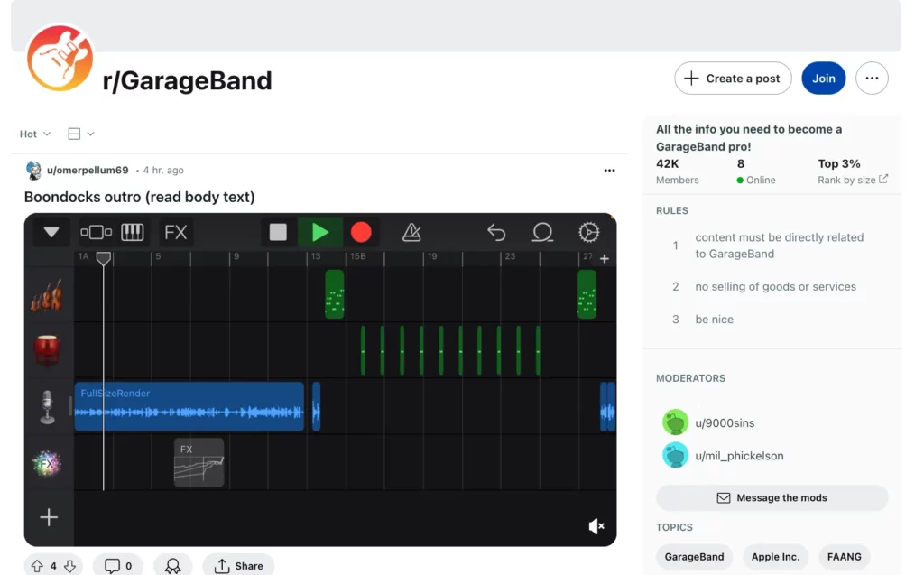Select the microphone audio track
The width and height of the screenshot is (924, 575).
[x=48, y=407]
